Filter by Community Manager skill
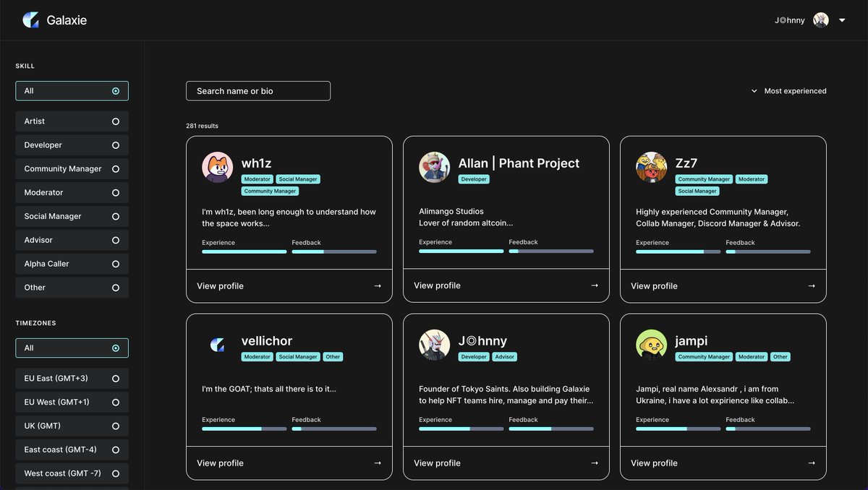 coord(72,169)
